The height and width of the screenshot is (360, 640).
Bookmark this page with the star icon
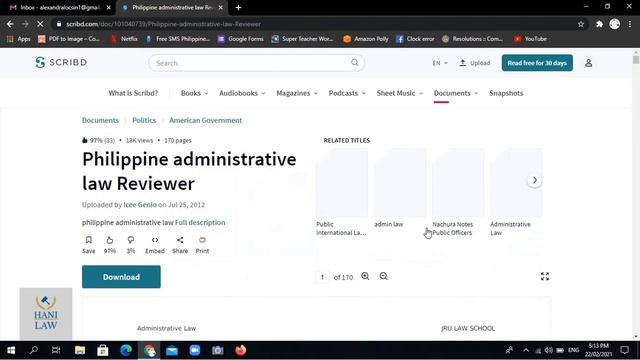[x=581, y=24]
